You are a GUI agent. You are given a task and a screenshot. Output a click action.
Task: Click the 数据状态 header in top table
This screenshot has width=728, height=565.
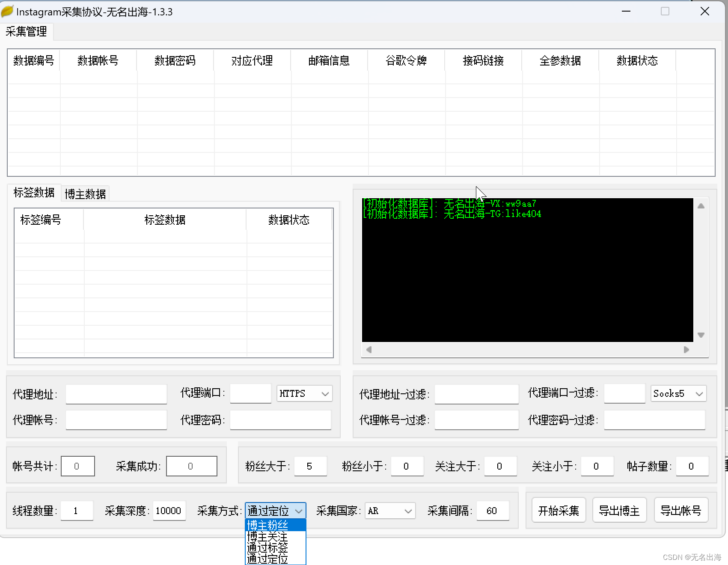tap(637, 61)
